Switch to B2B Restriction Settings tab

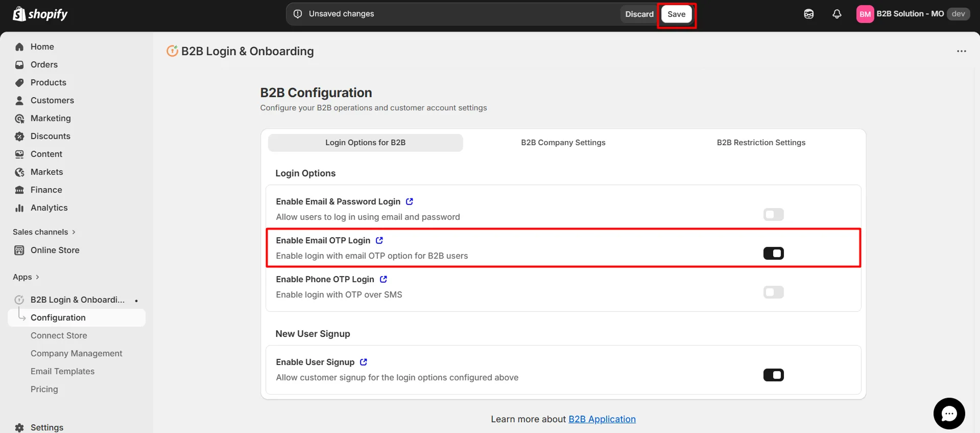pyautogui.click(x=761, y=143)
